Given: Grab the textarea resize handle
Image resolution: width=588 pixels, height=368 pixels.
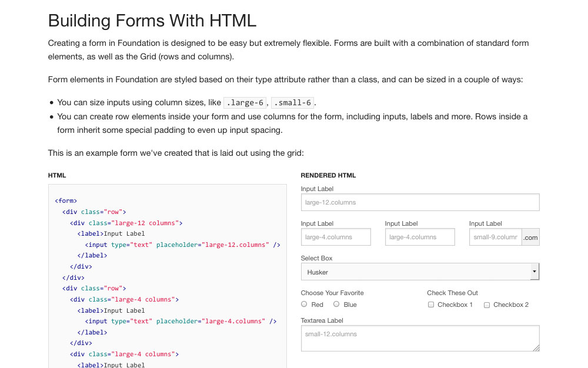Looking at the screenshot, I should click(536, 348).
